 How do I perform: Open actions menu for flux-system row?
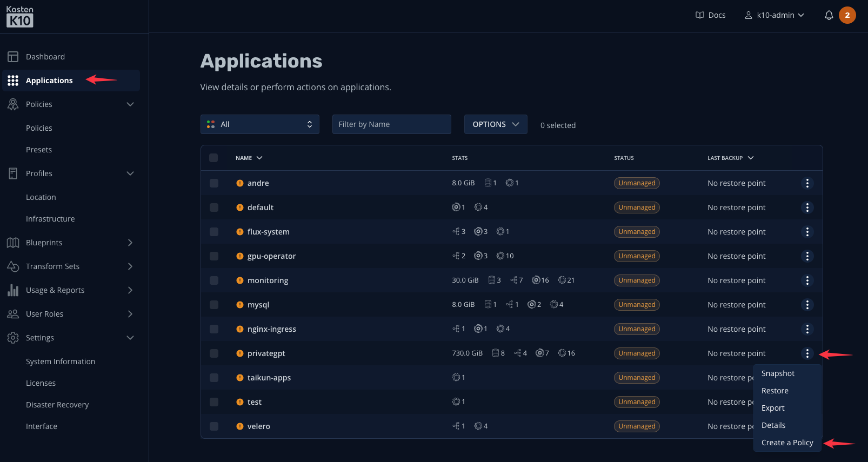[807, 232]
